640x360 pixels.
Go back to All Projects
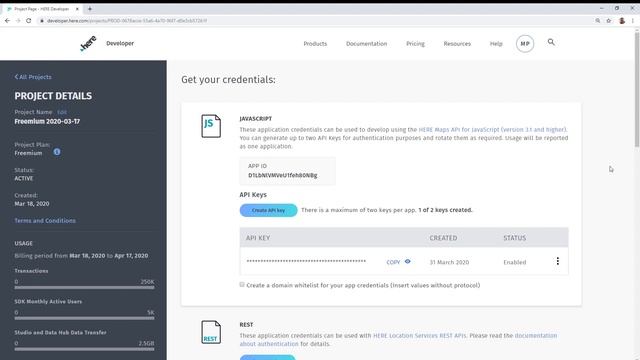[33, 77]
